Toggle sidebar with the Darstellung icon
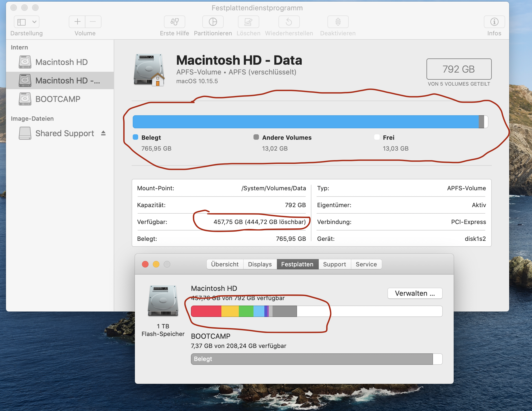 point(21,22)
